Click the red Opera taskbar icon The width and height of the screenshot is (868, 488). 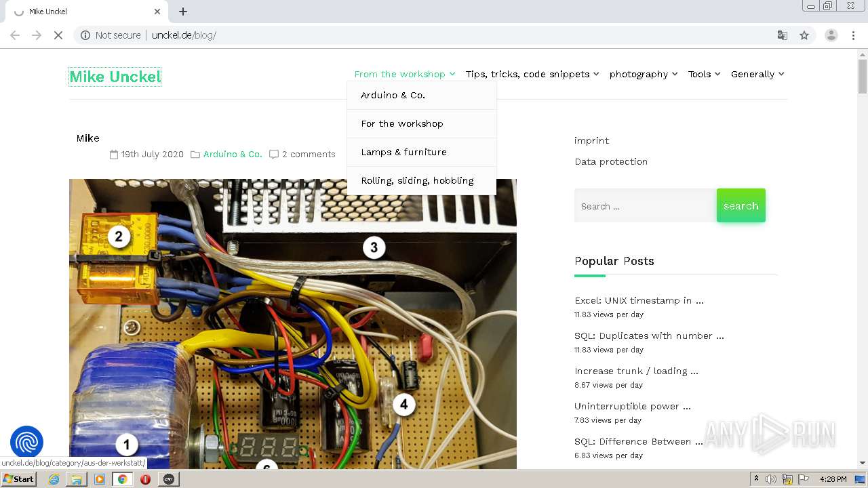click(x=145, y=479)
